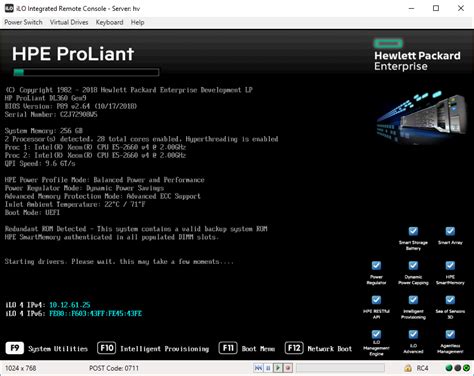Click the QPI Speed line
474x376 pixels.
pyautogui.click(x=40, y=164)
